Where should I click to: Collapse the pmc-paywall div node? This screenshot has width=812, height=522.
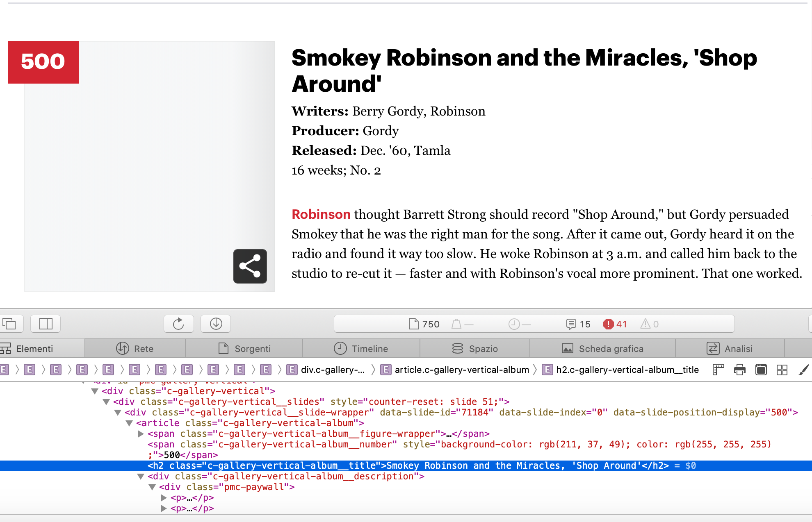pyautogui.click(x=152, y=487)
